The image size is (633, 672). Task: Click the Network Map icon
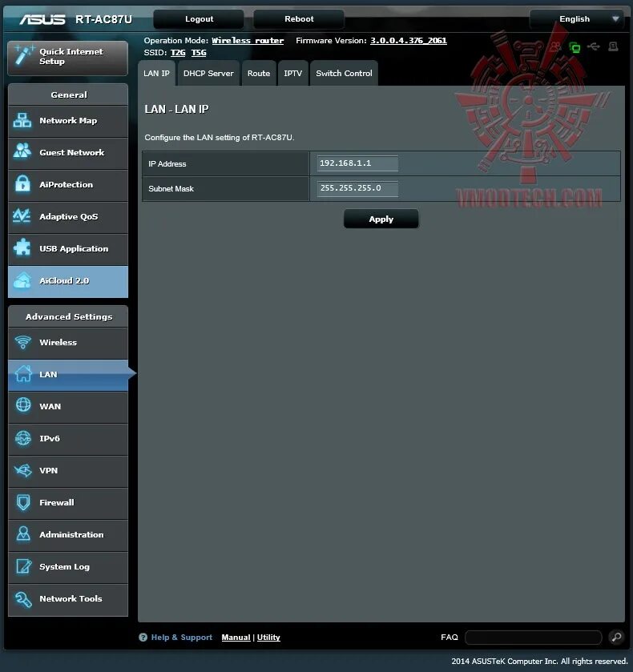pos(22,120)
